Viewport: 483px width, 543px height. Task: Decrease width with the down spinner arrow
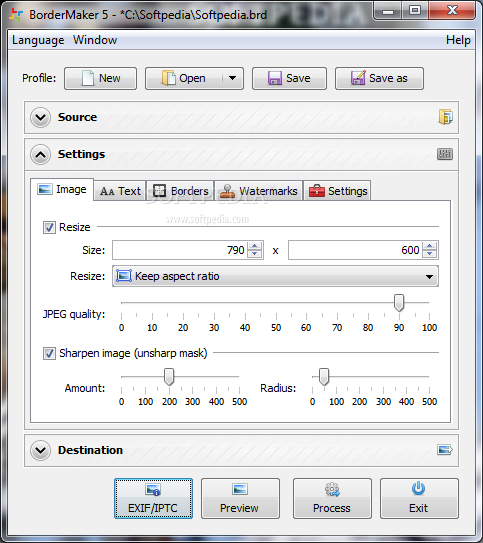tap(255, 254)
